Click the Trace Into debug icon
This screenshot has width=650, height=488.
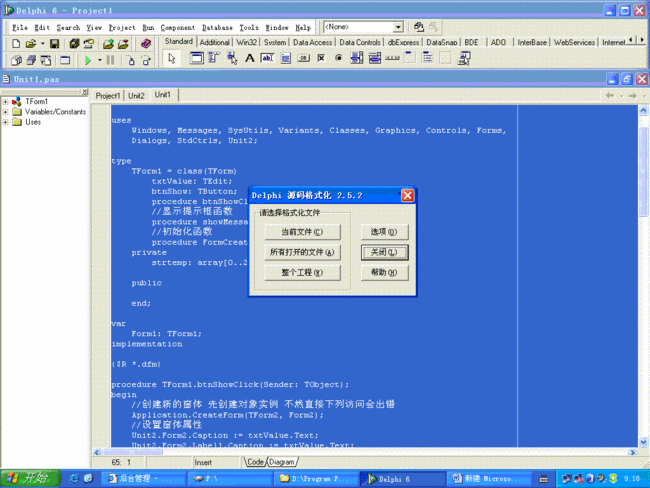pyautogui.click(x=131, y=61)
